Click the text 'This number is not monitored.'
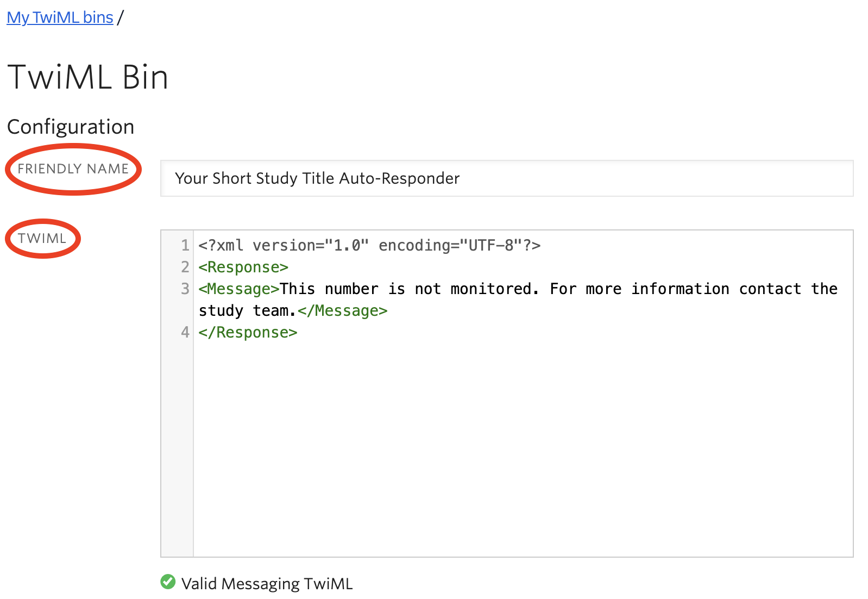The width and height of the screenshot is (868, 599). coord(410,289)
